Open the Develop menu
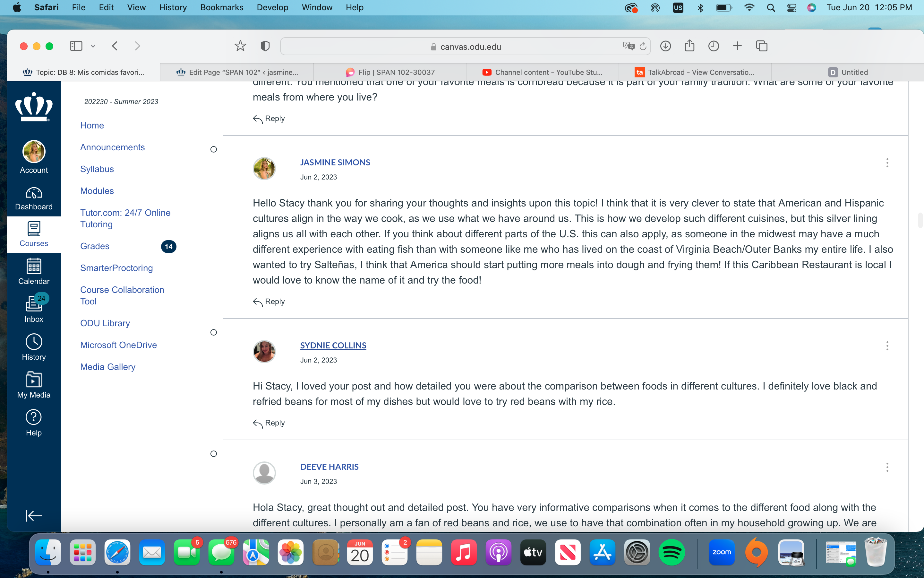The image size is (924, 578). (x=272, y=8)
